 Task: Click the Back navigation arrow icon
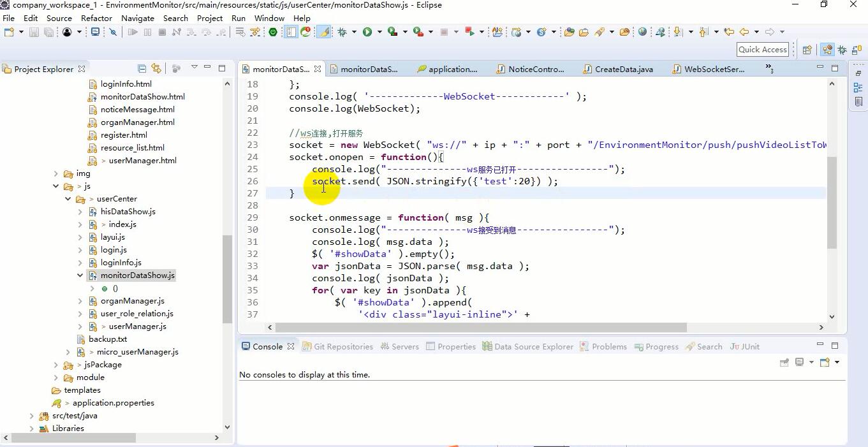[744, 32]
